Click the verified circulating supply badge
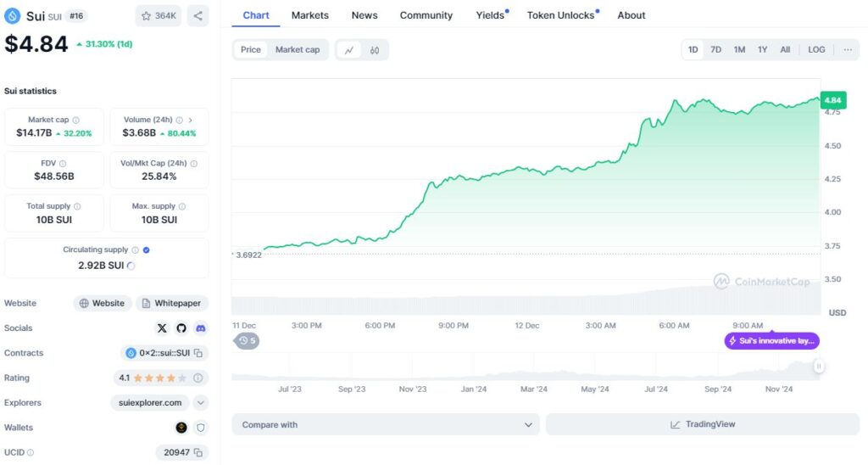The height and width of the screenshot is (465, 868). 146,250
